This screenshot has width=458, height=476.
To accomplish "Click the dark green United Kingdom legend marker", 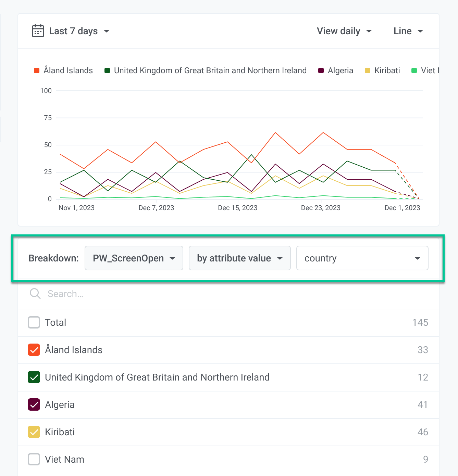I will [x=107, y=70].
